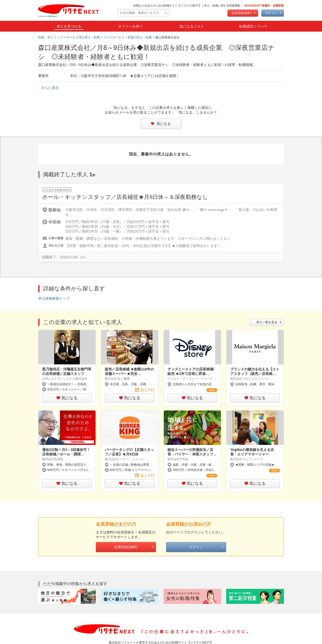
Task: Follow the 転職・求人 トップ breadcrumb link
Action: (50, 37)
